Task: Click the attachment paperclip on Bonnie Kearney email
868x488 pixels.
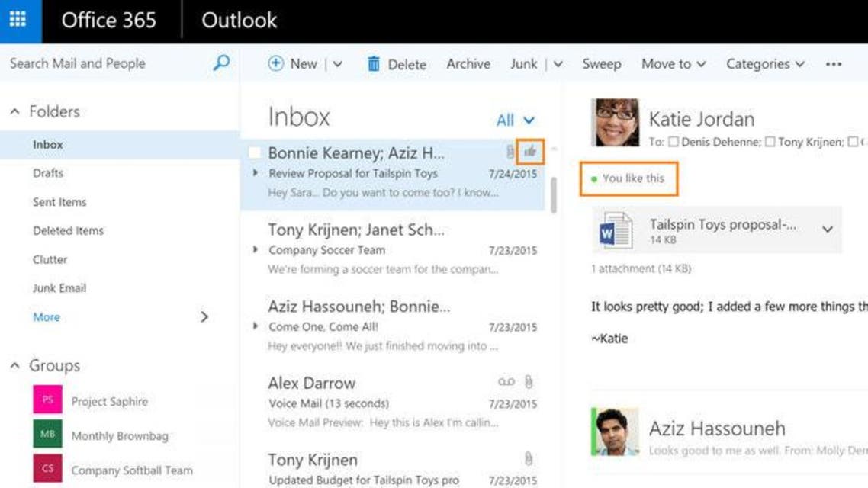Action: click(x=510, y=152)
